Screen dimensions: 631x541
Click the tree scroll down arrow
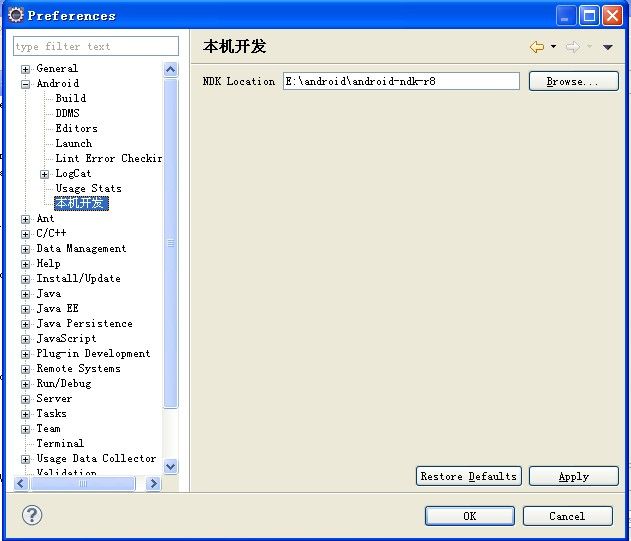[x=171, y=466]
